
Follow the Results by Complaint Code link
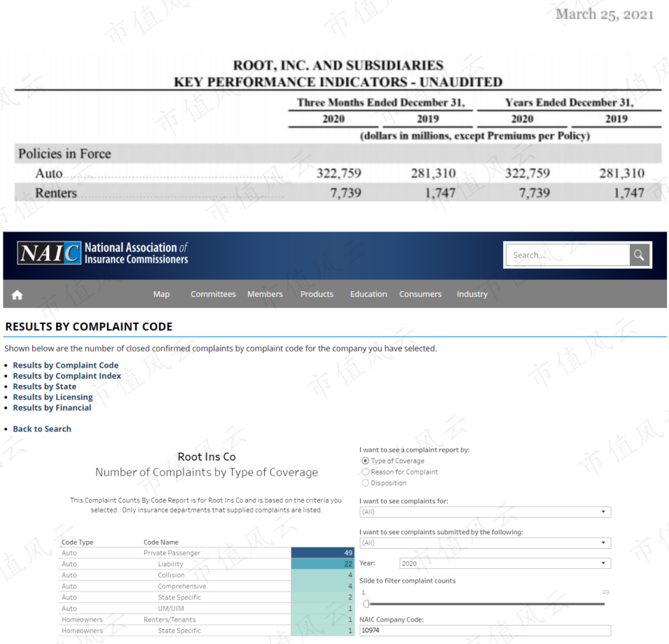pyautogui.click(x=66, y=365)
